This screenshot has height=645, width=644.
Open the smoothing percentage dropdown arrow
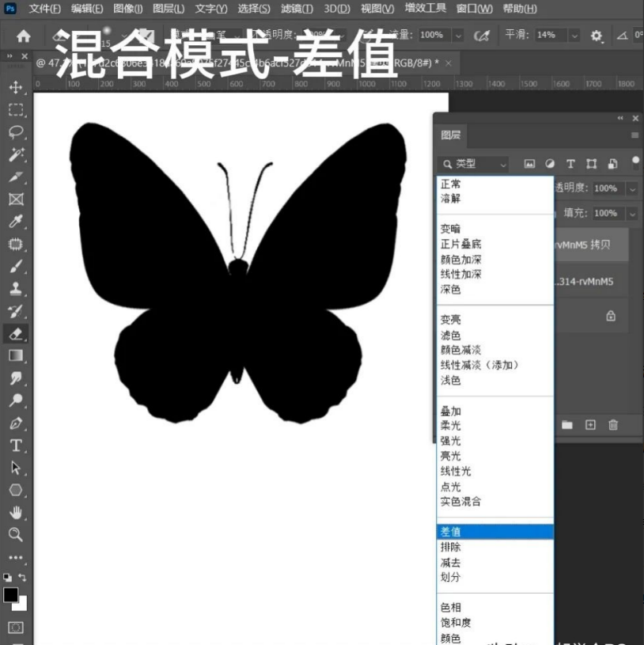coord(574,36)
